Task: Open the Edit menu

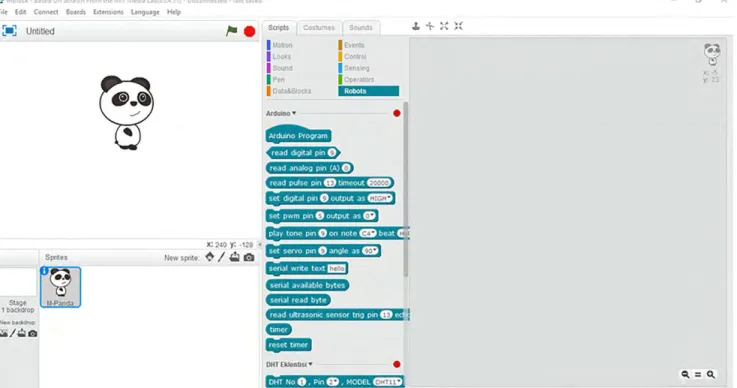Action: [20, 12]
